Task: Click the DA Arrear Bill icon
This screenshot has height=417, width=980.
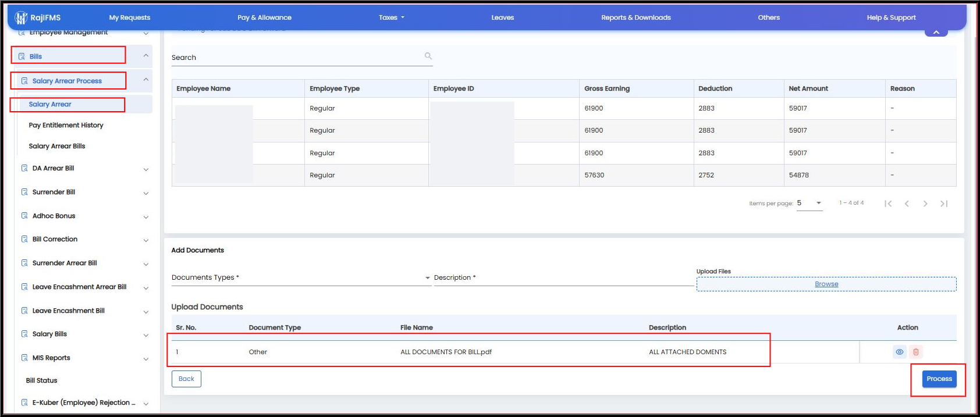Action: (x=24, y=168)
